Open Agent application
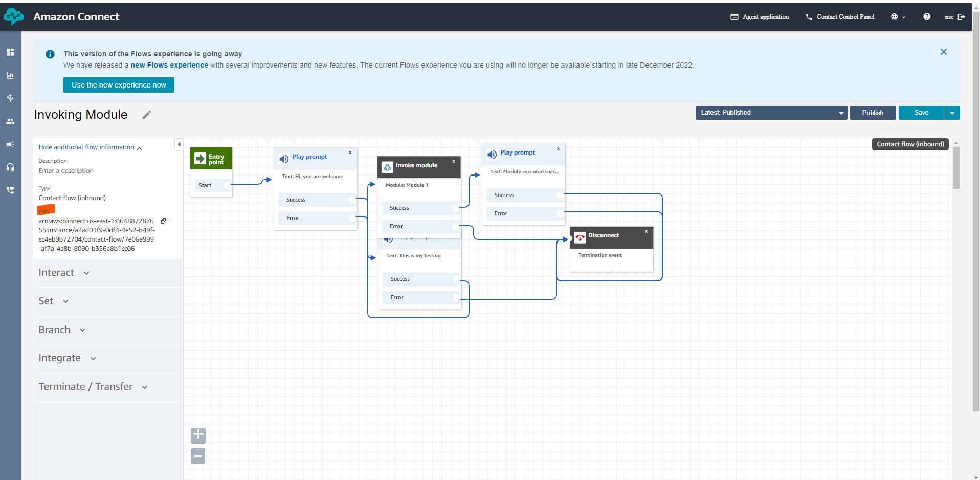 pyautogui.click(x=760, y=17)
